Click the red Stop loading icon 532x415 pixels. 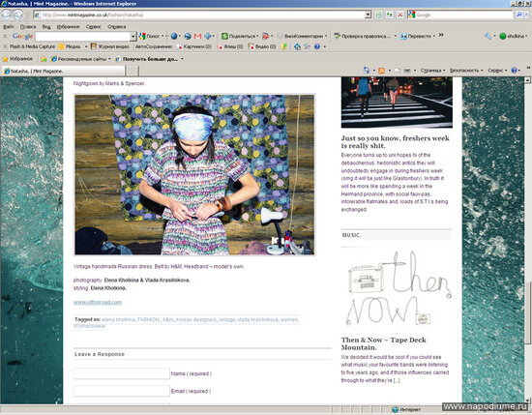[x=400, y=15]
